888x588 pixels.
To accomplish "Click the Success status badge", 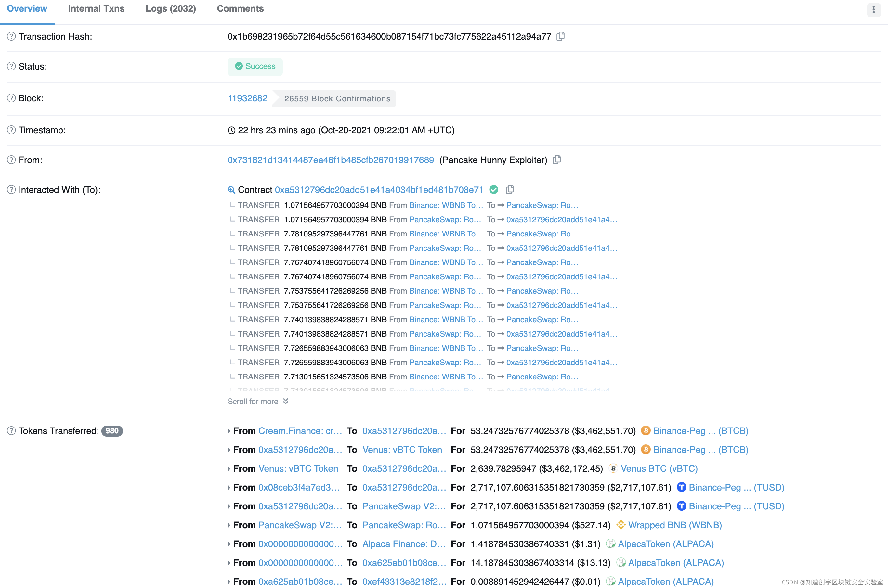I will tap(255, 66).
